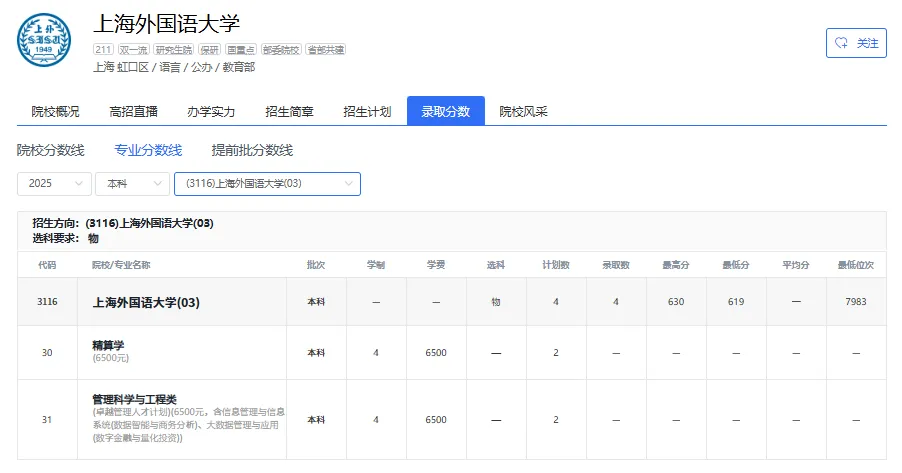
Task: Click the 211 tag
Action: coord(104,49)
